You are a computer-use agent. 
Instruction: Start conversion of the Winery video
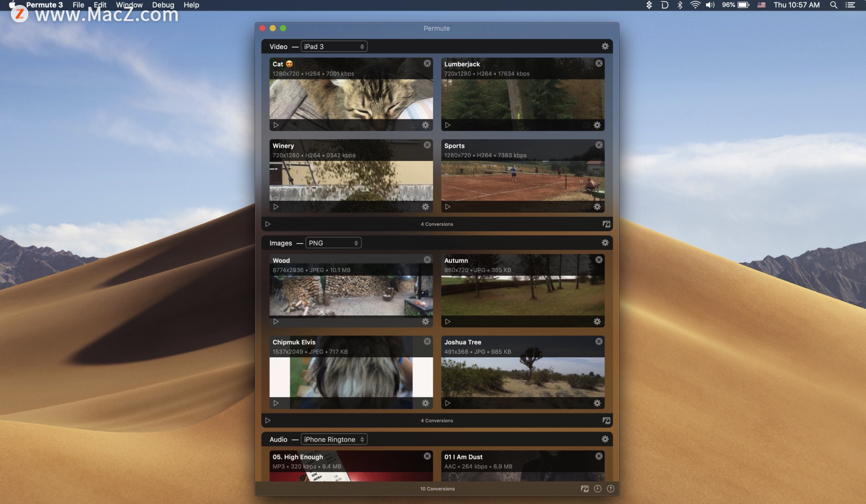coord(276,207)
